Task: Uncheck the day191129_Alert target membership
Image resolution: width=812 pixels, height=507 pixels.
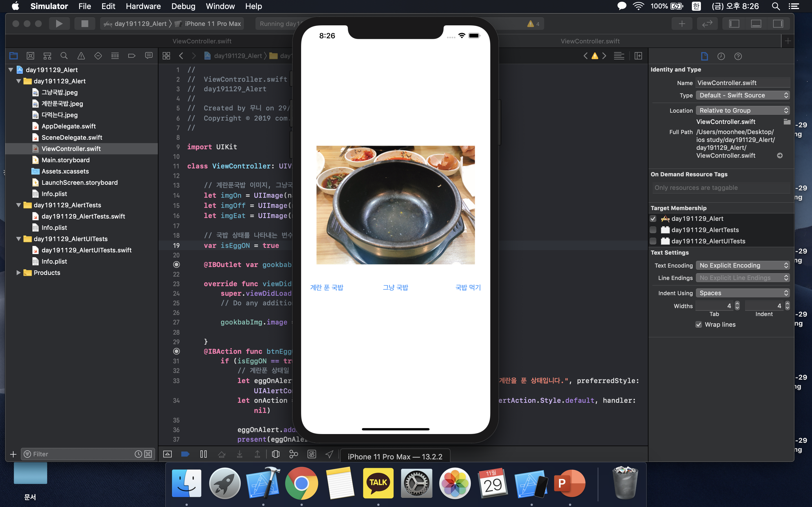Action: tap(653, 219)
